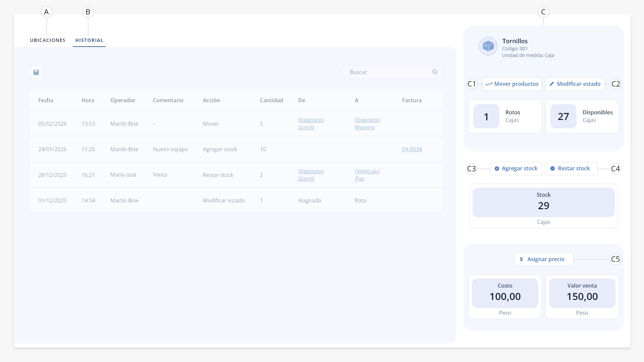The image size is (644, 362).
Task: Click operator María José
Action: click(x=123, y=175)
